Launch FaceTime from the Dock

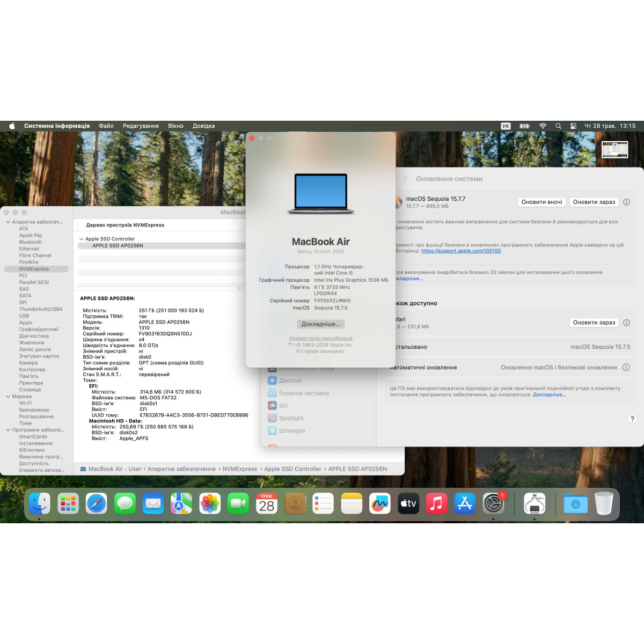point(238,503)
